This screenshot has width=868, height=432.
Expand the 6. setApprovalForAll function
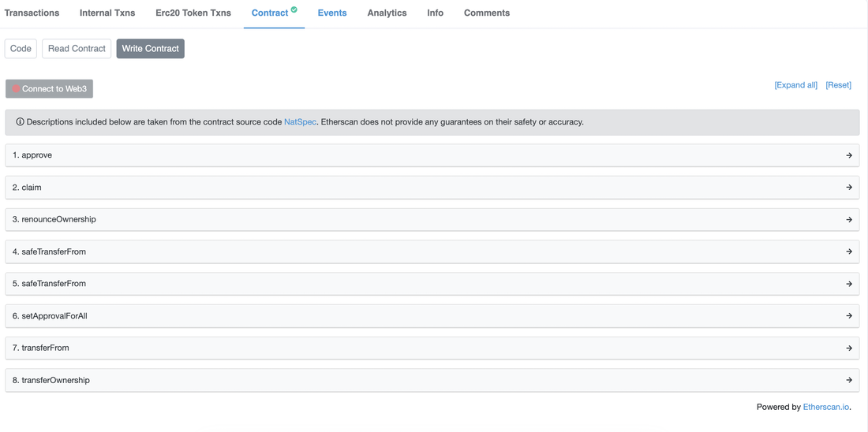[x=432, y=316]
